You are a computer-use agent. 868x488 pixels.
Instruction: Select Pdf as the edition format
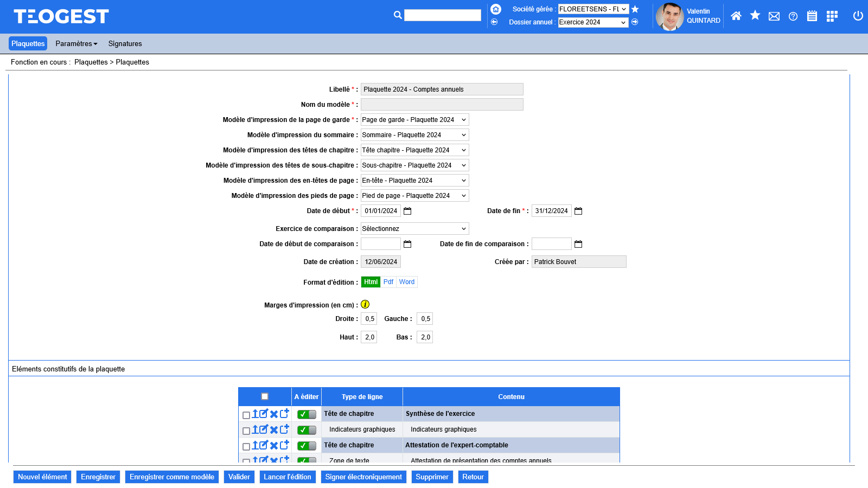pos(388,282)
